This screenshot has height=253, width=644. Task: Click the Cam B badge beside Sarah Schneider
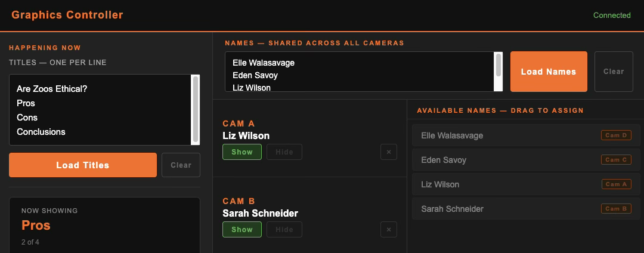616,209
